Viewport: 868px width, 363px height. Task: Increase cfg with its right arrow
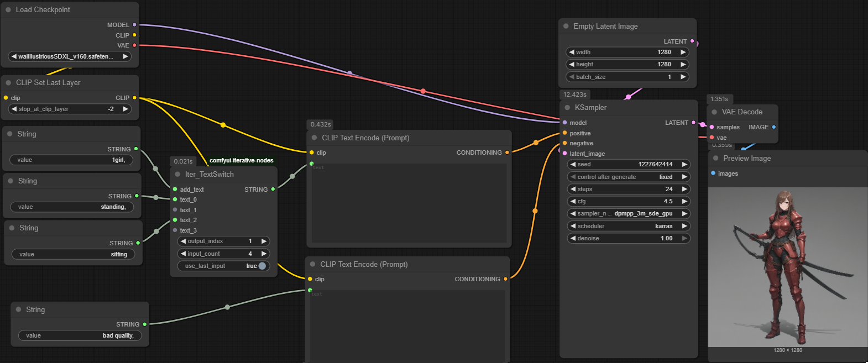684,201
